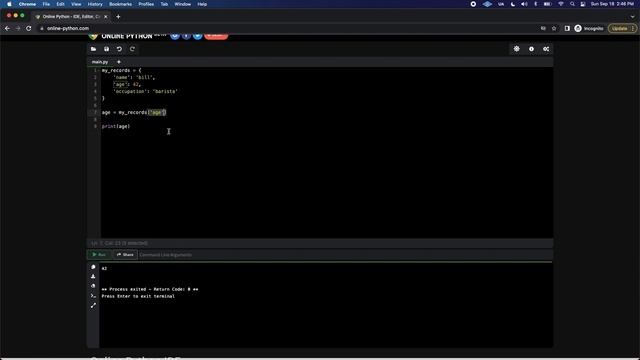Image resolution: width=640 pixels, height=360 pixels.
Task: Add a new file tab with plus
Action: pos(119,62)
